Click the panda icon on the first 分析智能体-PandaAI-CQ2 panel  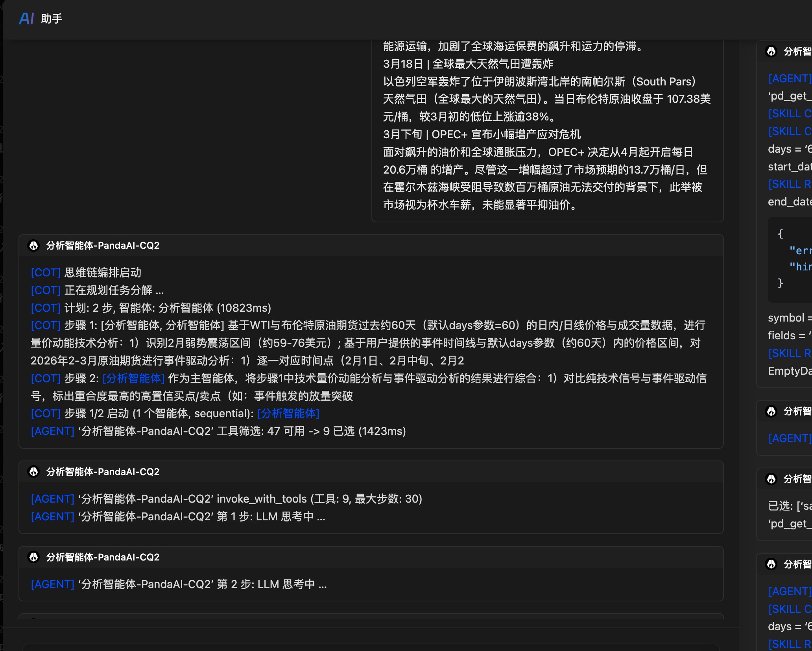tap(34, 246)
